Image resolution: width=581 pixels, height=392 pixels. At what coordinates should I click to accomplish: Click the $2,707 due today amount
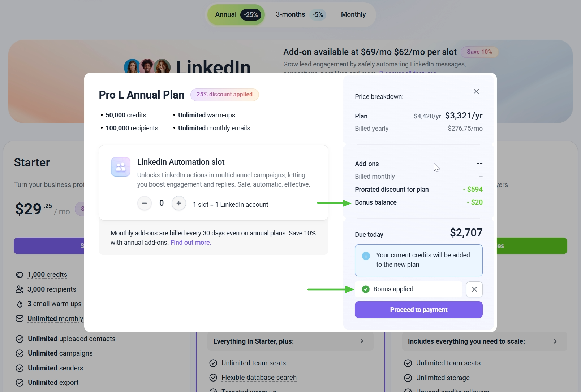coord(466,233)
